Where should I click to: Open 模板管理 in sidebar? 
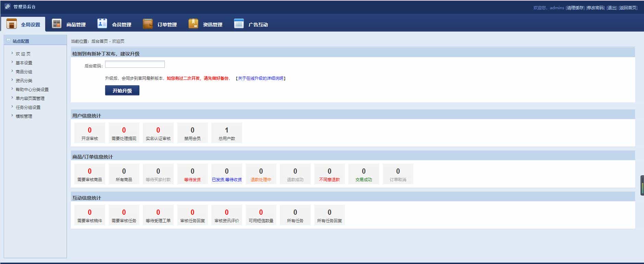24,116
